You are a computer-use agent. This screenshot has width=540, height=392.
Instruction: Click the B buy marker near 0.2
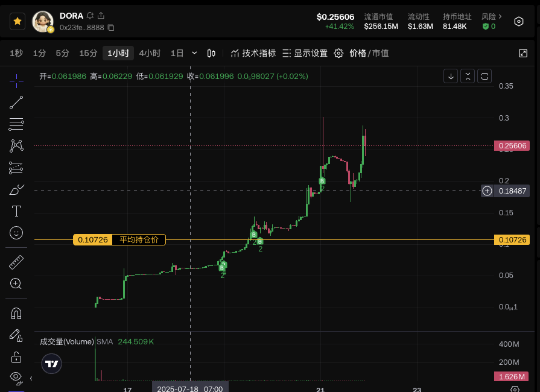(322, 181)
